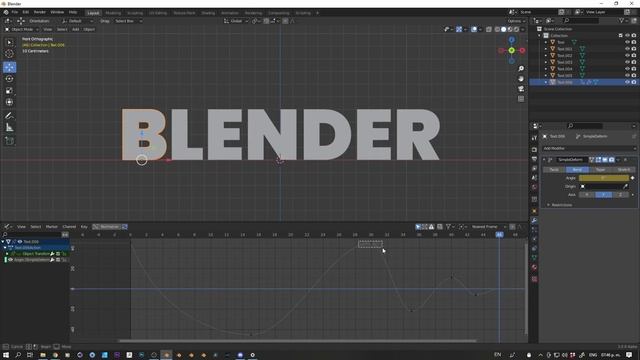The height and width of the screenshot is (360, 640).
Task: Activate the Transform tool
Action: tap(9, 102)
